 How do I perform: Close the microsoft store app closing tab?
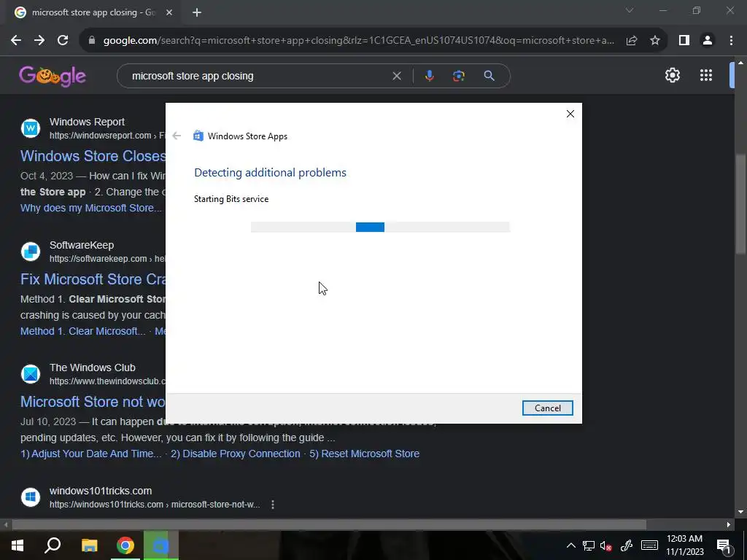coord(169,13)
